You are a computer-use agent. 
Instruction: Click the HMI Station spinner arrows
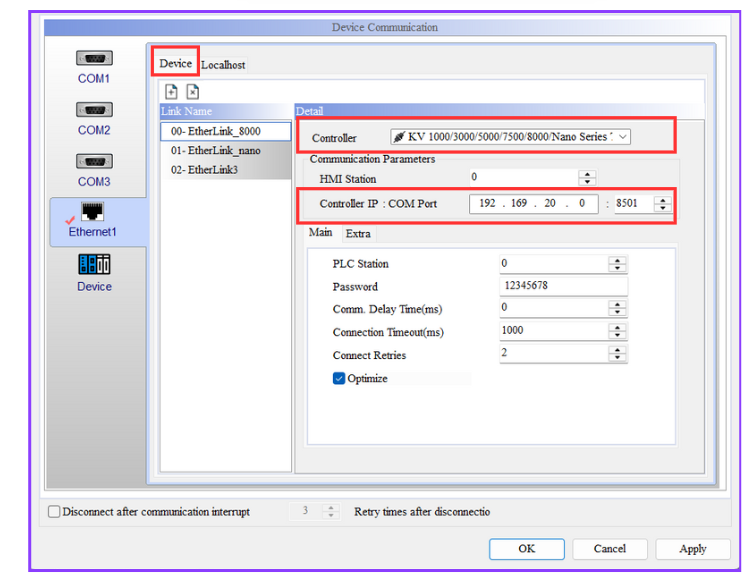(x=587, y=179)
